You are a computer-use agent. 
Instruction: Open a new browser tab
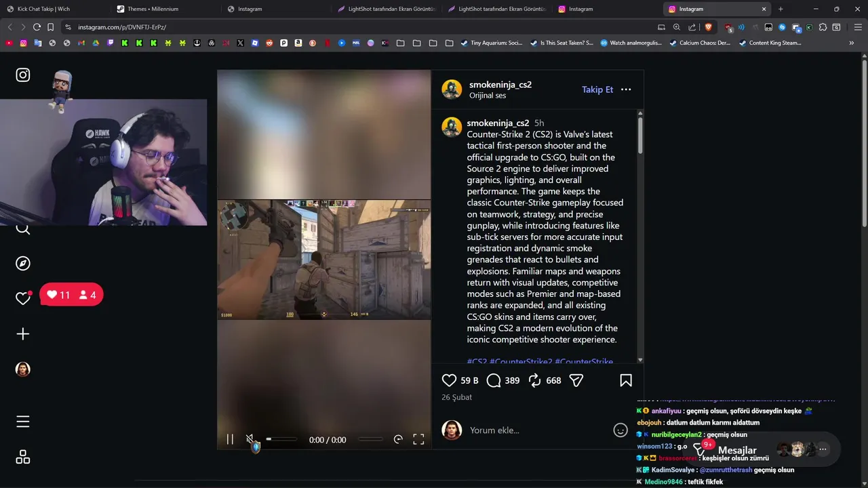[x=781, y=9]
